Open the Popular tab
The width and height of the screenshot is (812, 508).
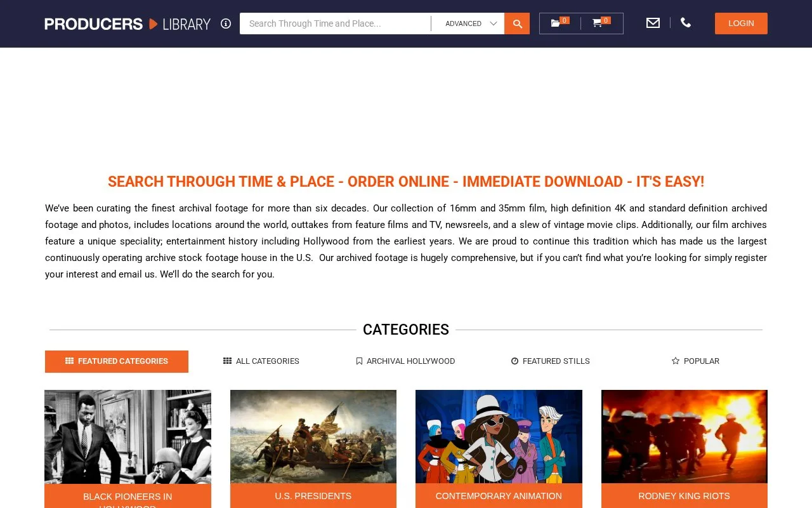pos(695,361)
